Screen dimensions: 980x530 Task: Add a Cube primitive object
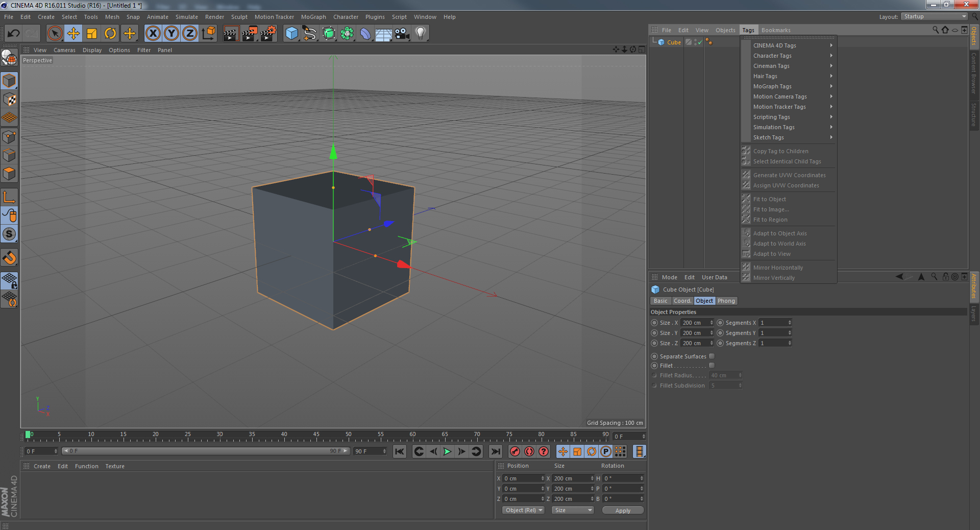(x=291, y=34)
